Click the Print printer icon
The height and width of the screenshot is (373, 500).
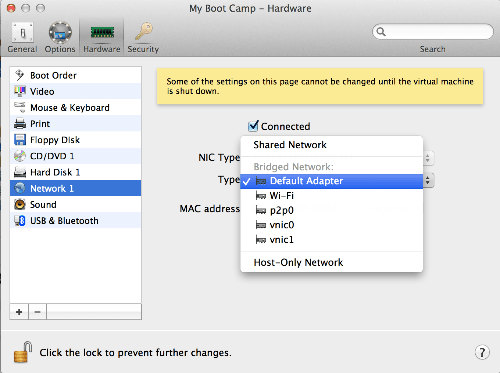(20, 123)
